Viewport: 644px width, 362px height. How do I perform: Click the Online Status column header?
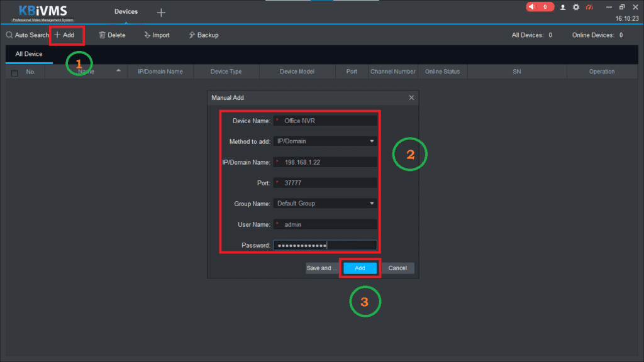click(442, 72)
